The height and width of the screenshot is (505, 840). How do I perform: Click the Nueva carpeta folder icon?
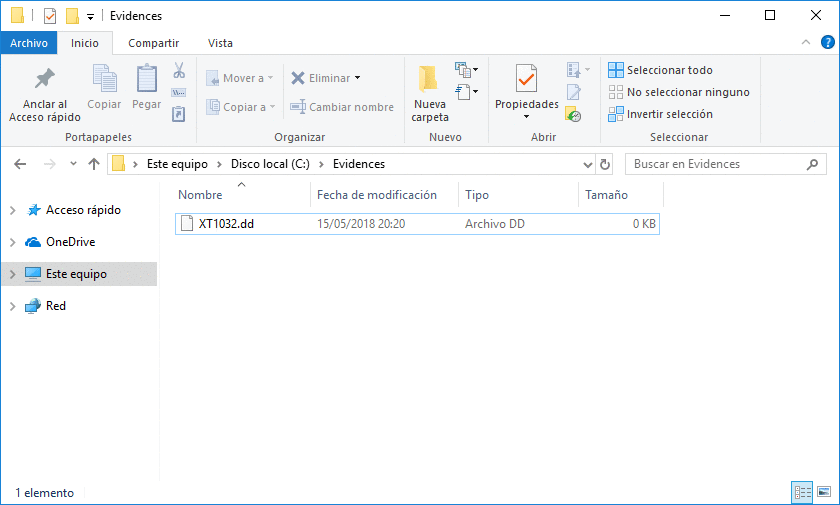tap(430, 79)
